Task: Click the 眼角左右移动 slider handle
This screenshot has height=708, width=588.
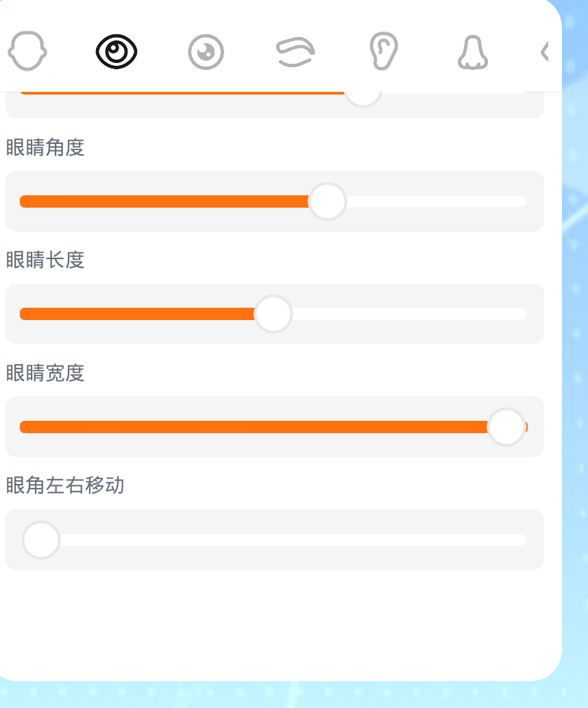Action: coord(41,540)
